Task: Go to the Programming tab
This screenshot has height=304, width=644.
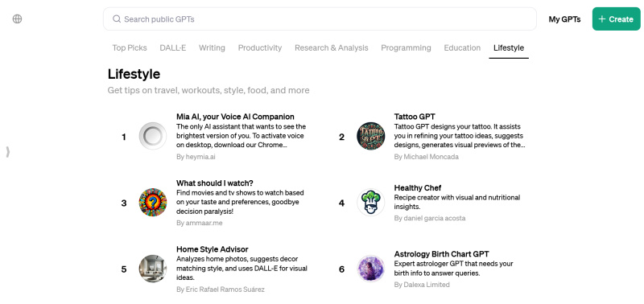Action: (407, 48)
